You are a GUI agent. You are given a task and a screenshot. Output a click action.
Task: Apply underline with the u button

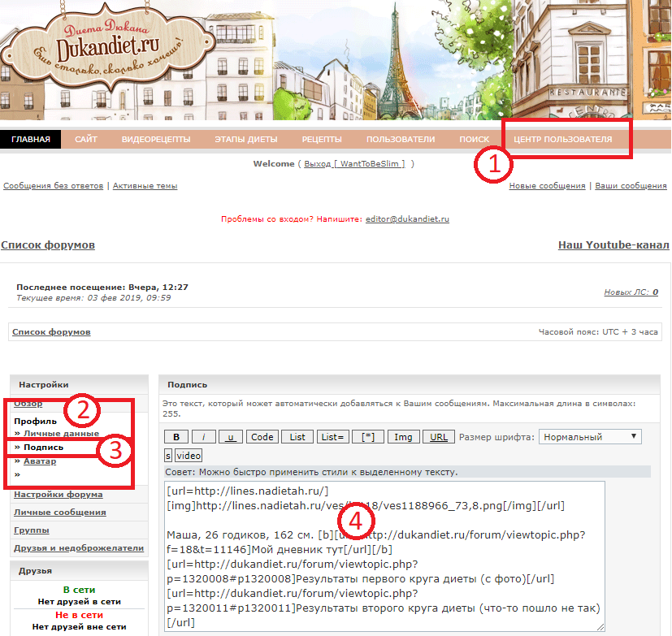tap(231, 437)
